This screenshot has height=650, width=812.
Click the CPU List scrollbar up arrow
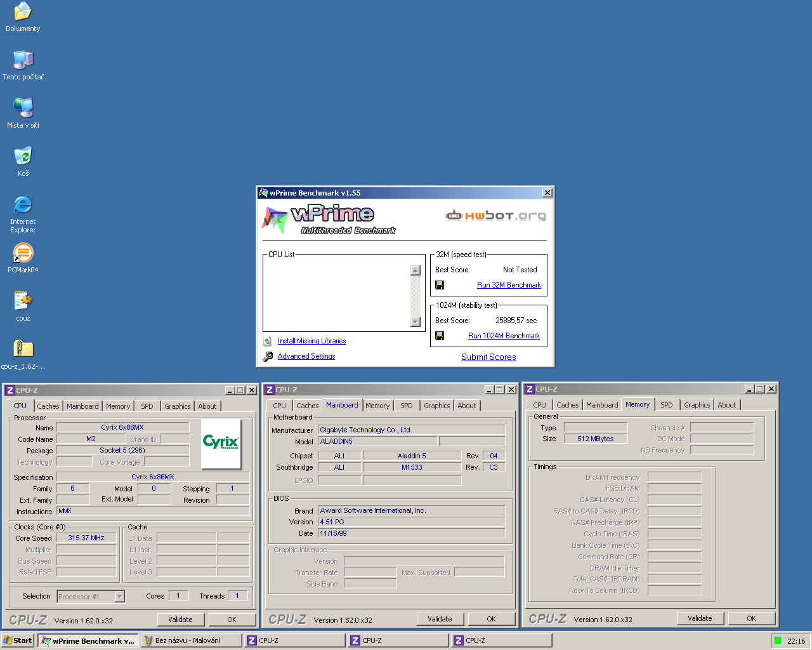(416, 270)
